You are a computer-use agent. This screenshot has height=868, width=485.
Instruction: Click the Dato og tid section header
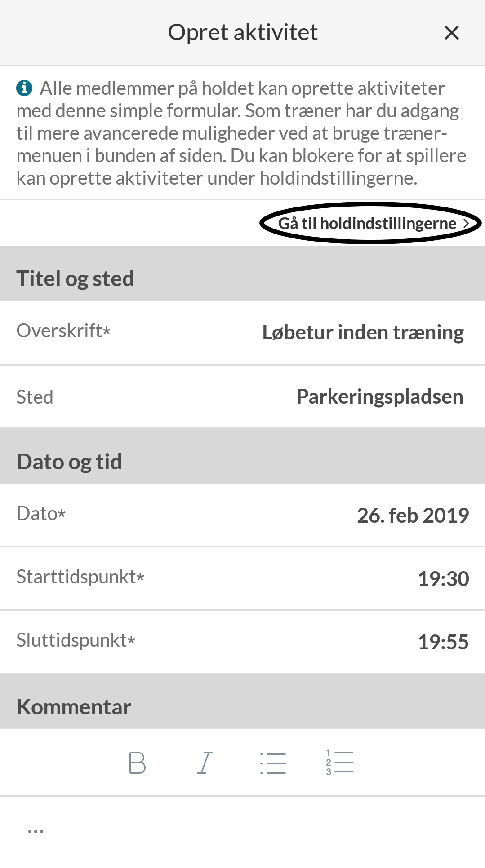[243, 456]
